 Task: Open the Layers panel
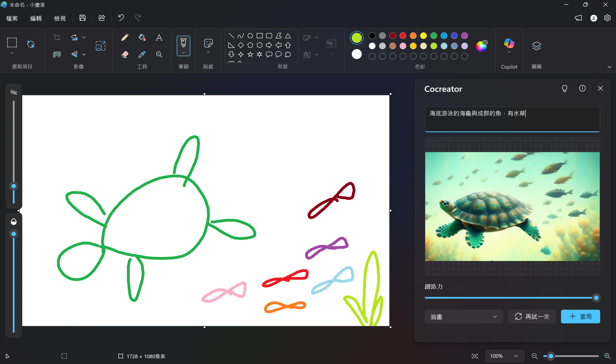coord(536,46)
